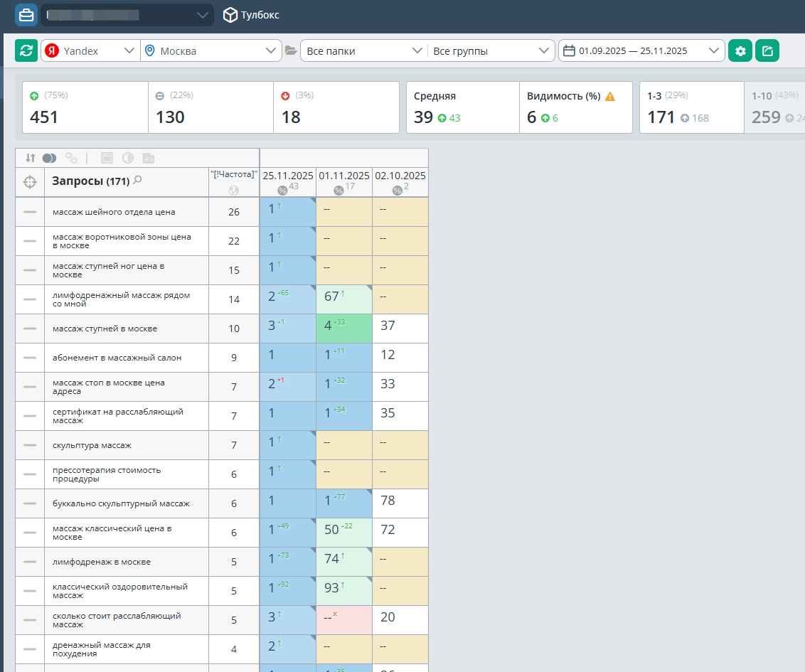Expand the project selector dropdown in top bar

pos(127,15)
